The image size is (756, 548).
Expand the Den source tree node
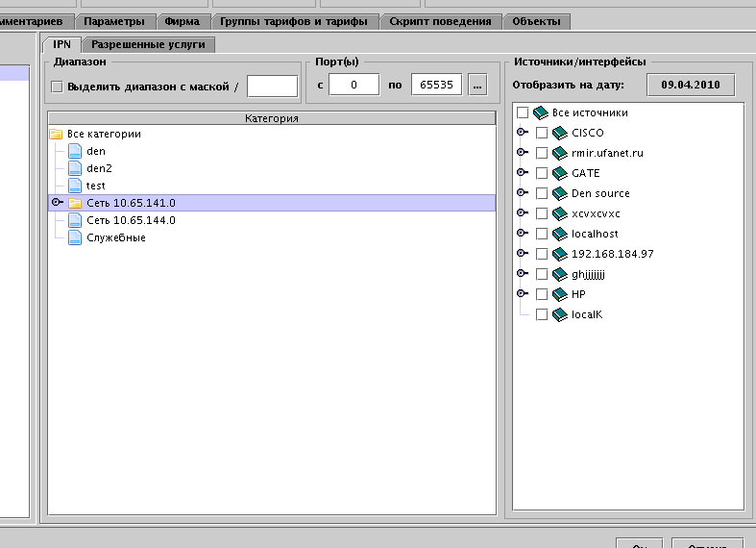coord(522,193)
